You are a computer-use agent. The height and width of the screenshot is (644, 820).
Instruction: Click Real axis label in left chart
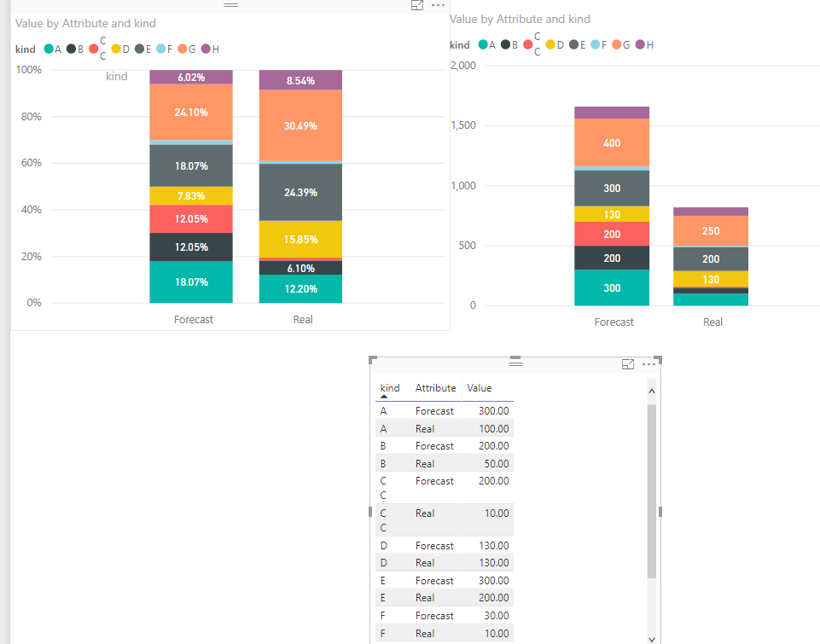302,319
